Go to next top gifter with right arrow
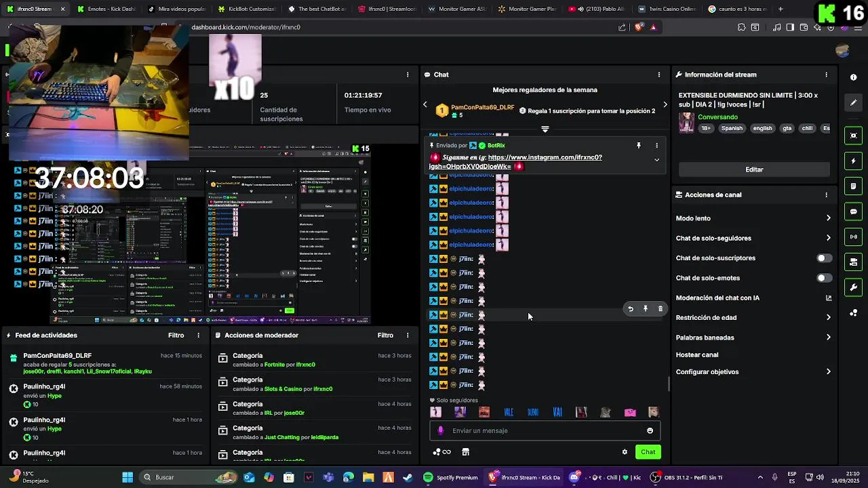Viewport: 868px width, 488px height. (665, 104)
